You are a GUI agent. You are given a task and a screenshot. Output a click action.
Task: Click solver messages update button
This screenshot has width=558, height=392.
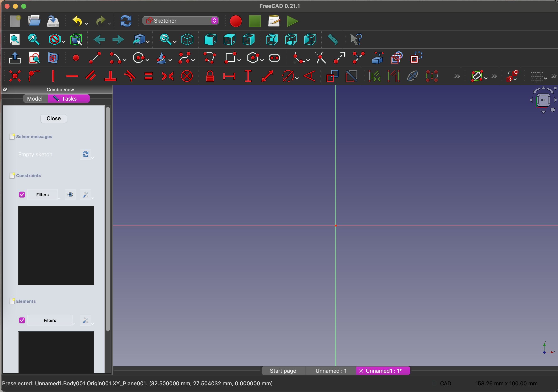point(85,154)
